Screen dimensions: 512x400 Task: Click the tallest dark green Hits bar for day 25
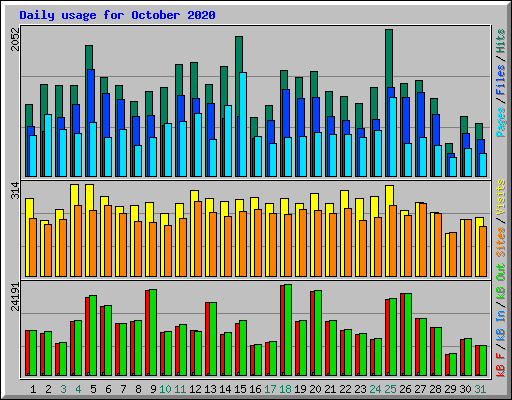(389, 59)
